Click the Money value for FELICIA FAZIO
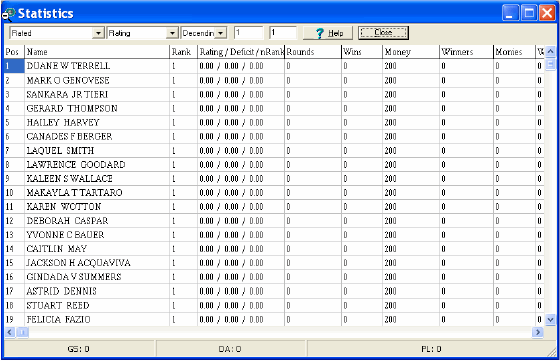The image size is (560, 361). 411,320
